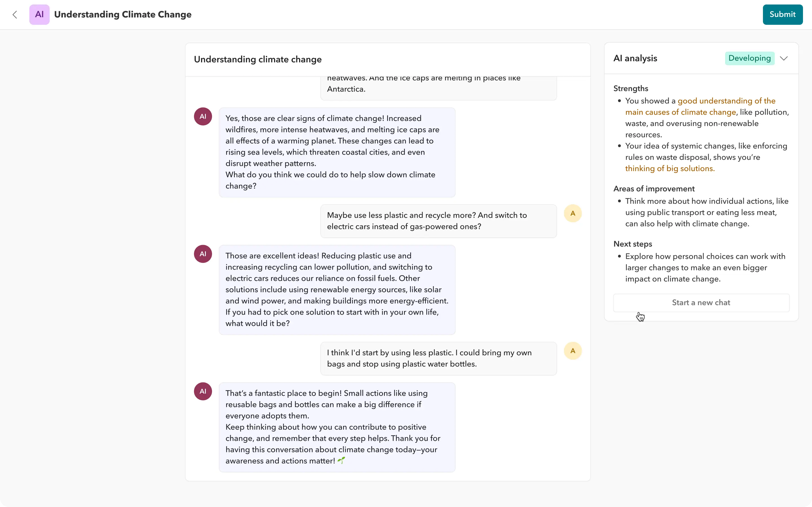Click the back arrow icon
Image resolution: width=812 pixels, height=507 pixels.
(x=15, y=14)
